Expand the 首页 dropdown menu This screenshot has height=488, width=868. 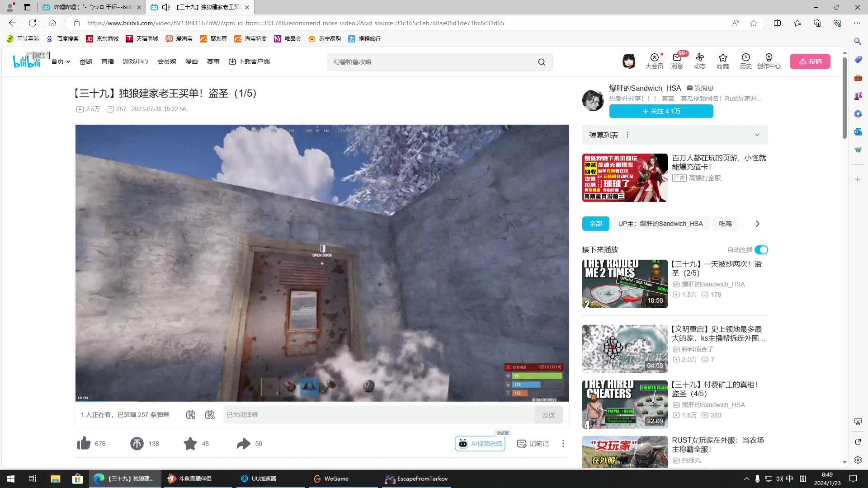click(x=61, y=61)
